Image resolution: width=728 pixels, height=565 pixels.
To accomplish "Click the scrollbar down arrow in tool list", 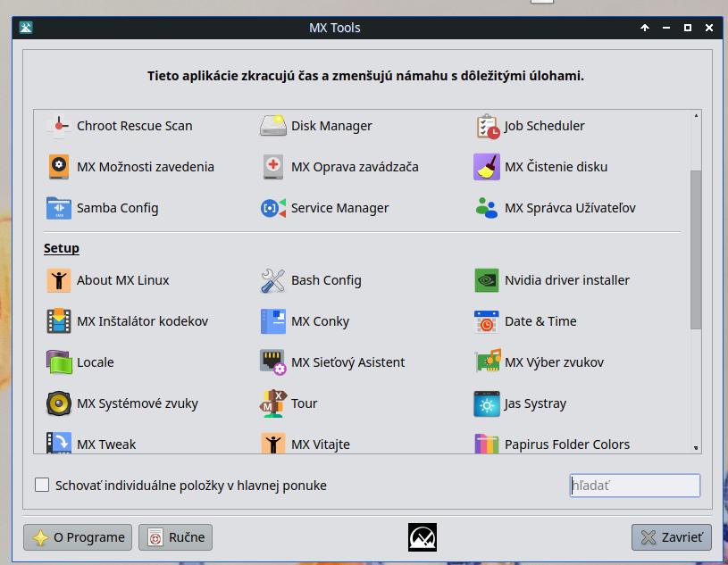I will tap(696, 447).
